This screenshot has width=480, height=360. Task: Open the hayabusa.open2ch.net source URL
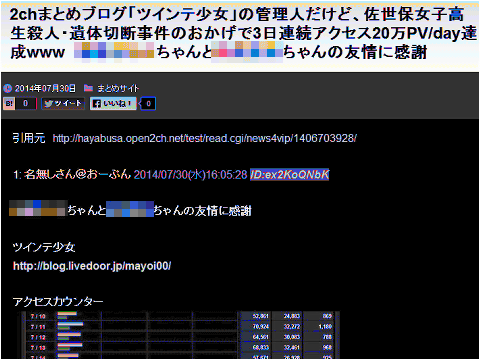205,138
